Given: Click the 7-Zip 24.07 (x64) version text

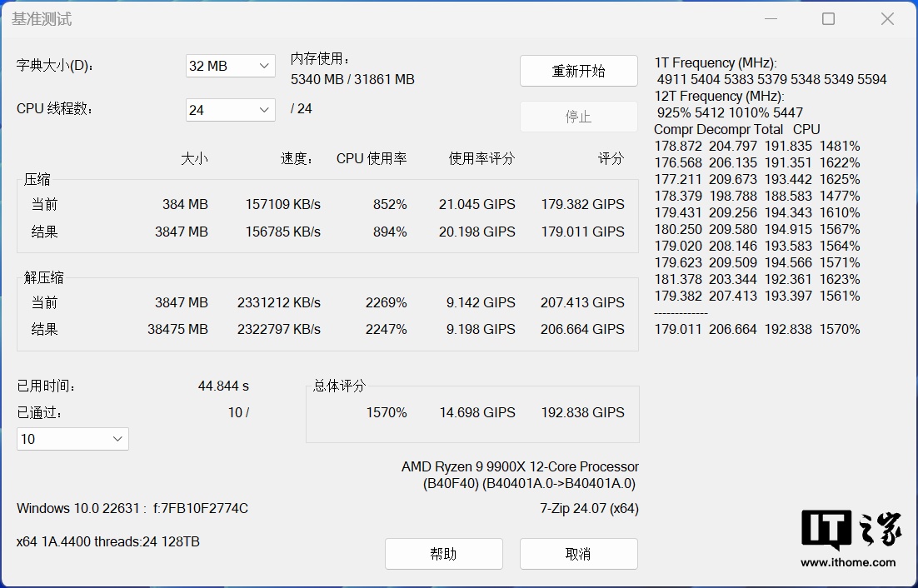Looking at the screenshot, I should 589,508.
